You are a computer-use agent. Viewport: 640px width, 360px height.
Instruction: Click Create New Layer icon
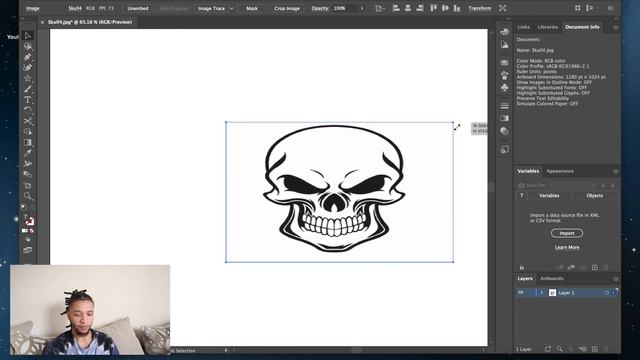pyautogui.click(x=595, y=349)
